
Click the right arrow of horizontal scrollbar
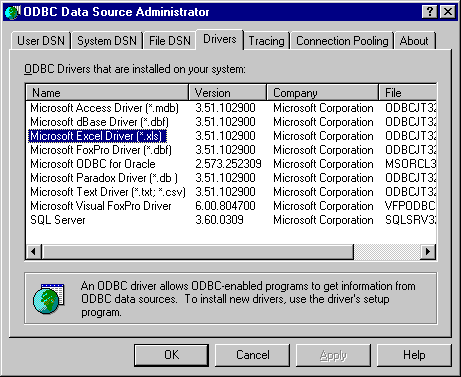tap(428, 251)
